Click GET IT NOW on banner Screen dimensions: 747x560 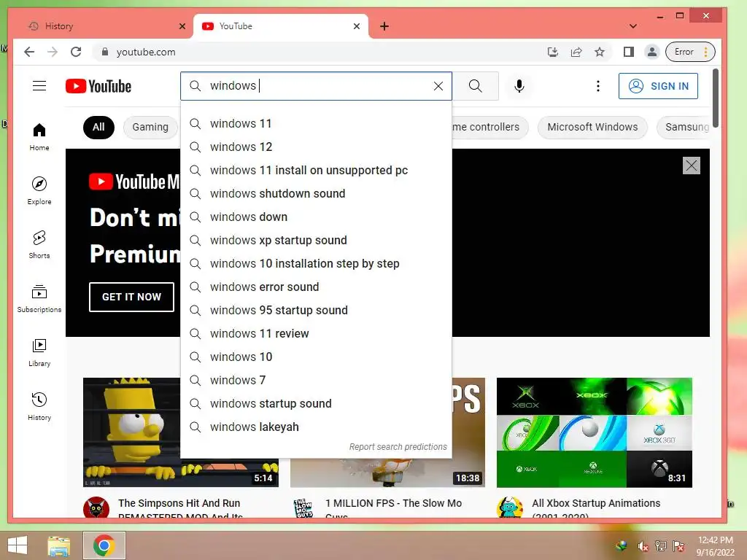[x=131, y=297]
